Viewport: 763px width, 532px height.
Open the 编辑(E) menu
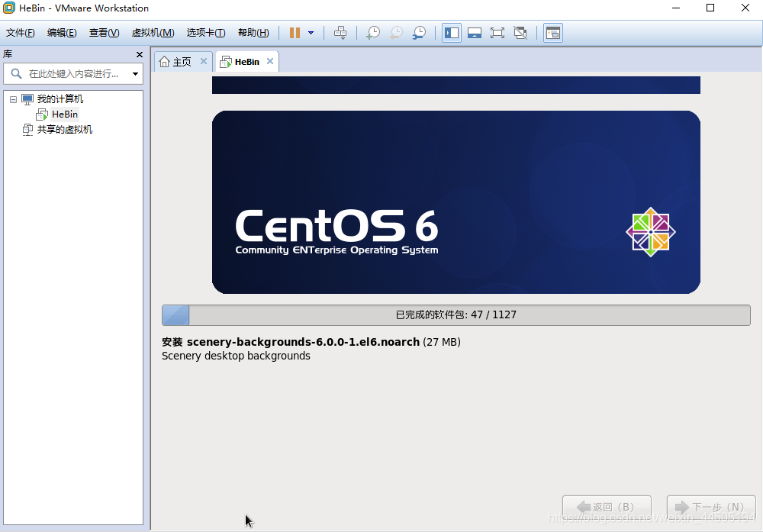tap(62, 33)
